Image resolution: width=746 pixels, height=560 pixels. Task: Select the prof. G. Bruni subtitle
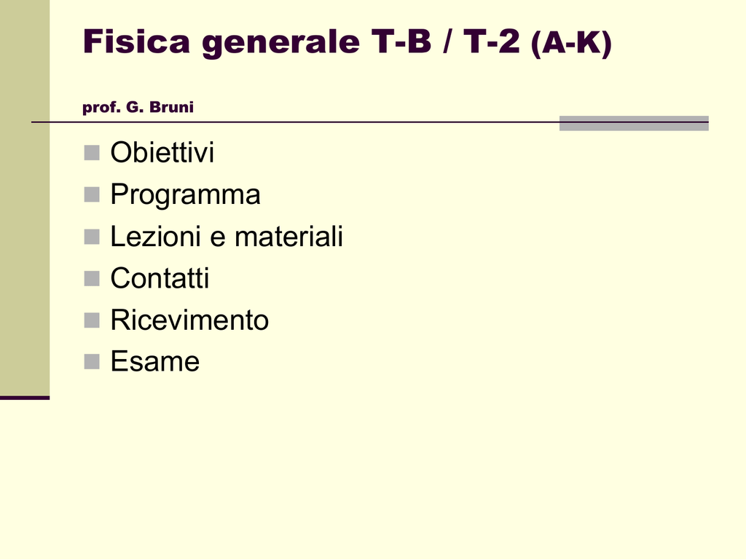[x=138, y=109]
